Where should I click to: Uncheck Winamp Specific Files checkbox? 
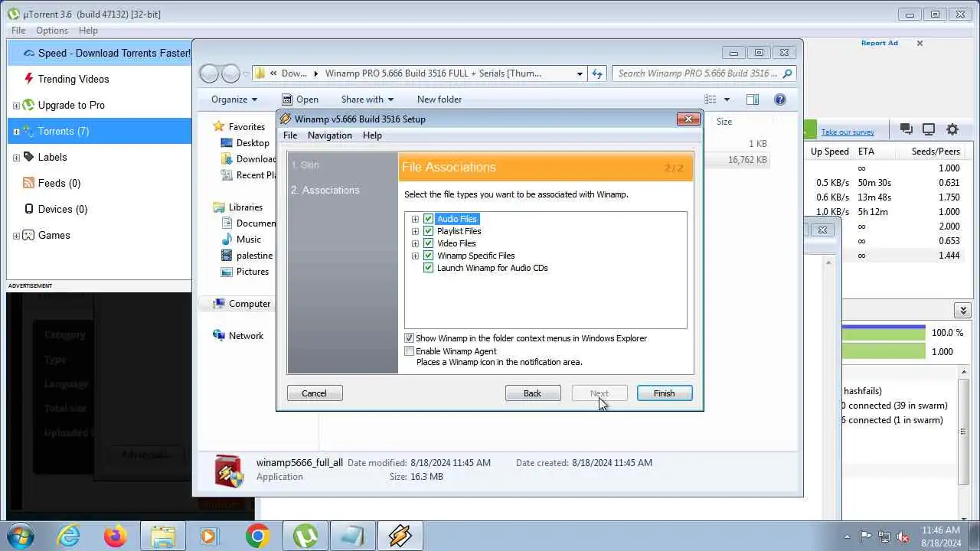coord(429,256)
